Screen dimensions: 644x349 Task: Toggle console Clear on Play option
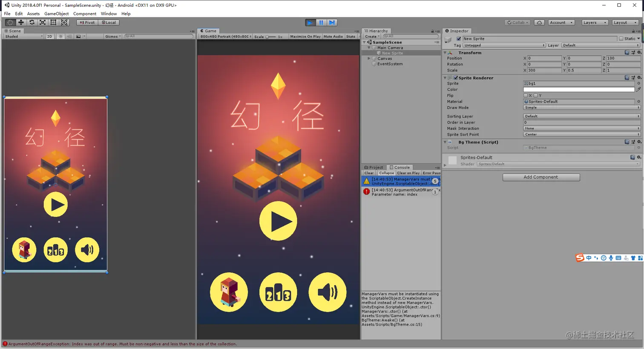point(408,173)
